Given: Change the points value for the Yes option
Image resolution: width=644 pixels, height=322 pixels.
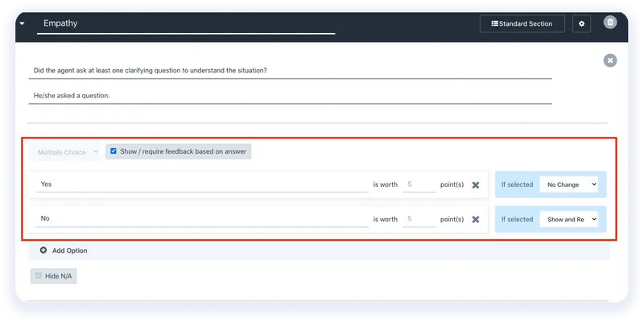Looking at the screenshot, I should click(x=419, y=184).
